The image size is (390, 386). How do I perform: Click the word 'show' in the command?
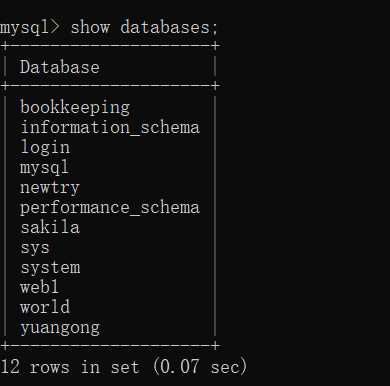point(90,27)
